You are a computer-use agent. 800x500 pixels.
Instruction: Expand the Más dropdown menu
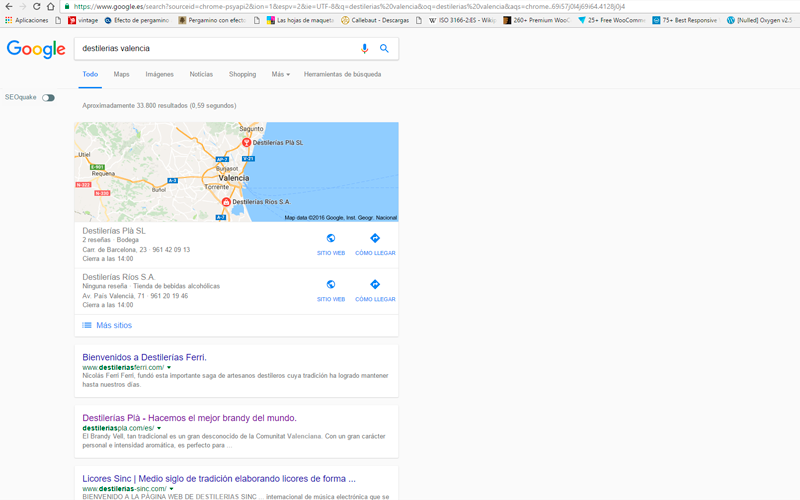pyautogui.click(x=281, y=74)
